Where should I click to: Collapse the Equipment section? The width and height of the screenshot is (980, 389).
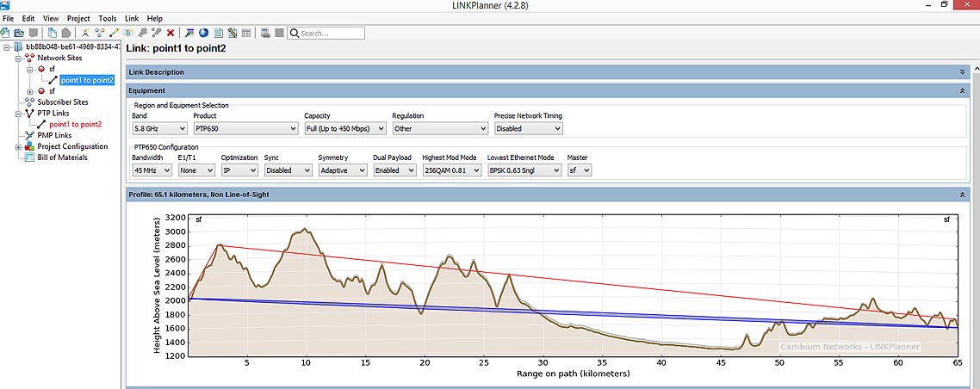(963, 91)
